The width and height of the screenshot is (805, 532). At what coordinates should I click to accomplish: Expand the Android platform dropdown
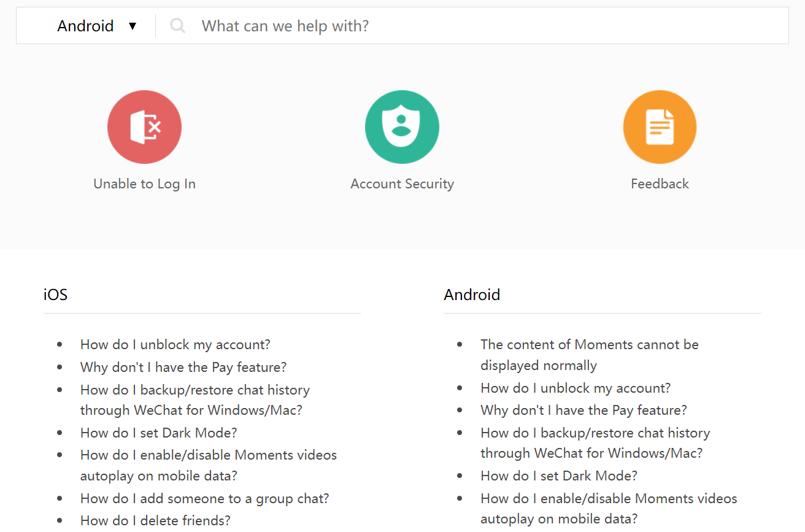tap(86, 26)
